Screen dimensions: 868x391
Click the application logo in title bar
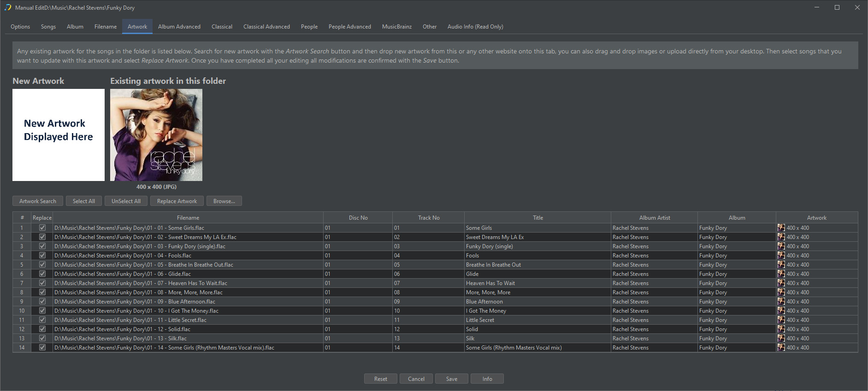8,7
